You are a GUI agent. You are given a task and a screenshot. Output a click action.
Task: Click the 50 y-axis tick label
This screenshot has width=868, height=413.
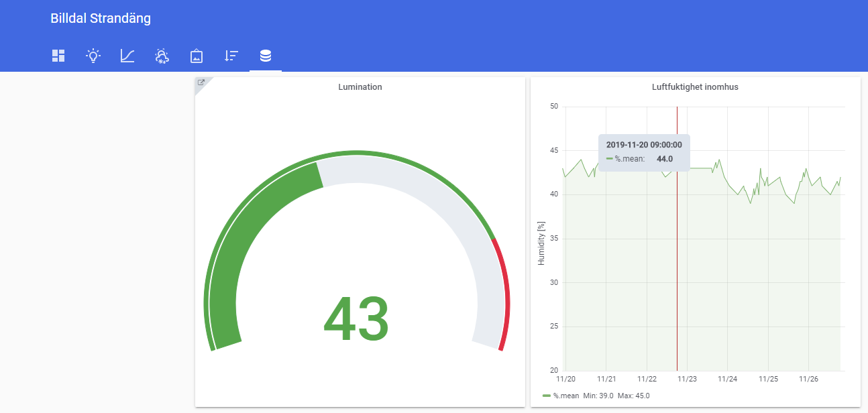(553, 107)
